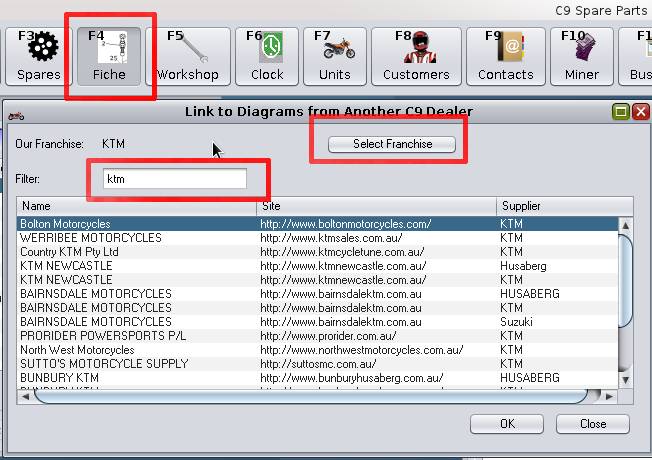Click the vertical scrollbar of dealer list
The image size is (652, 460).
coord(626,290)
